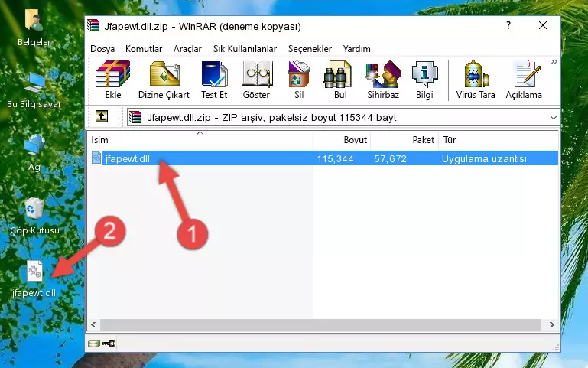Click the horizontal scrollbar track
The height and width of the screenshot is (368, 588).
click(320, 325)
